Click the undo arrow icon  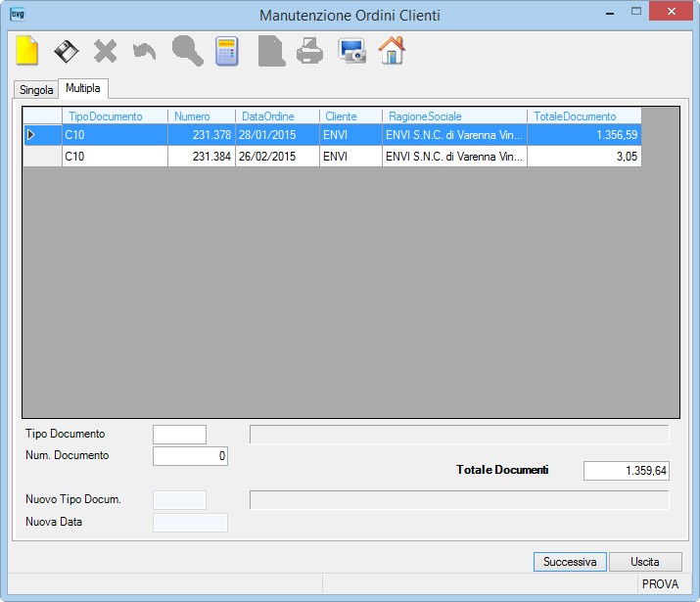[144, 51]
